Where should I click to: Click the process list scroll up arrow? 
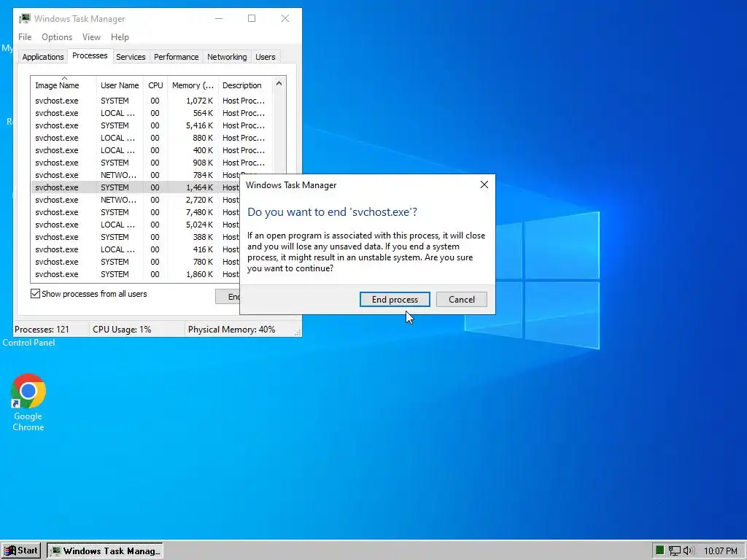[x=279, y=83]
